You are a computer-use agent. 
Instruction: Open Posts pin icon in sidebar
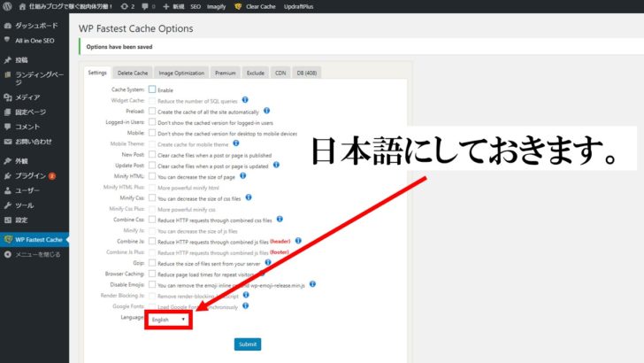7,60
